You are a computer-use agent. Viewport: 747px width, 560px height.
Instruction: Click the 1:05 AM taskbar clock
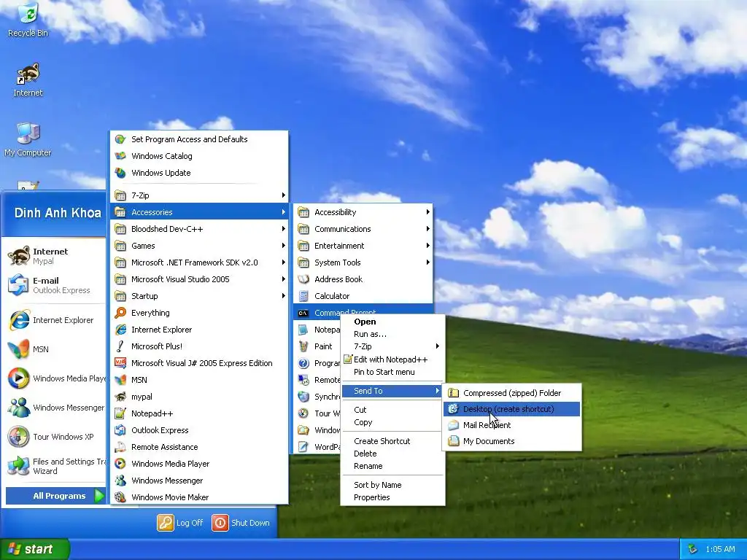pyautogui.click(x=720, y=549)
